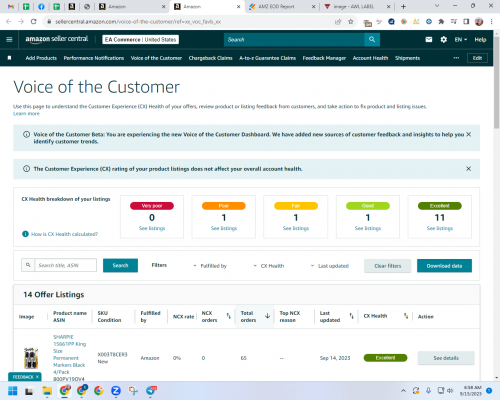This screenshot has height=400, width=500.
Task: Reload the page with the browser refresh icon
Action: pyautogui.click(x=33, y=22)
